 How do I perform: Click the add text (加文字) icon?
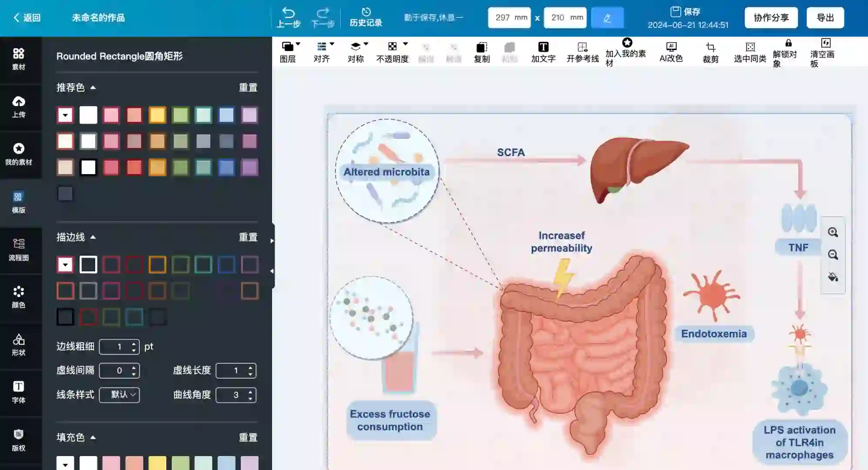coord(543,47)
